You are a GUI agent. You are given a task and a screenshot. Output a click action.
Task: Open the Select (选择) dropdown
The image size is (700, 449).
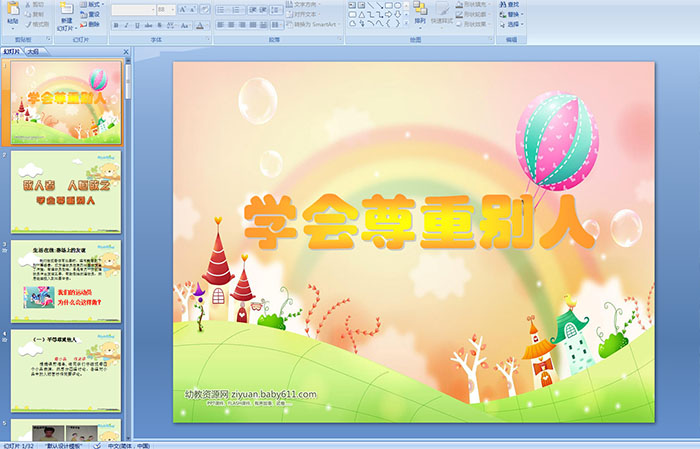pos(512,25)
